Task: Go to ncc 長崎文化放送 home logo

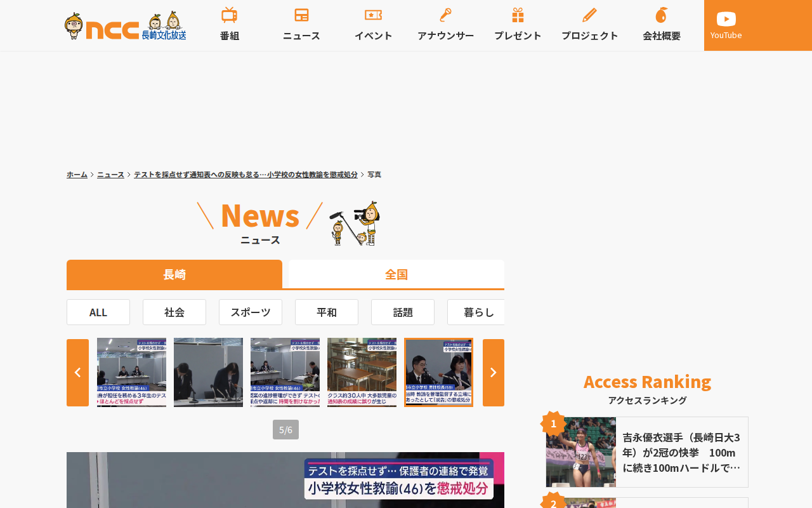Action: [x=125, y=26]
